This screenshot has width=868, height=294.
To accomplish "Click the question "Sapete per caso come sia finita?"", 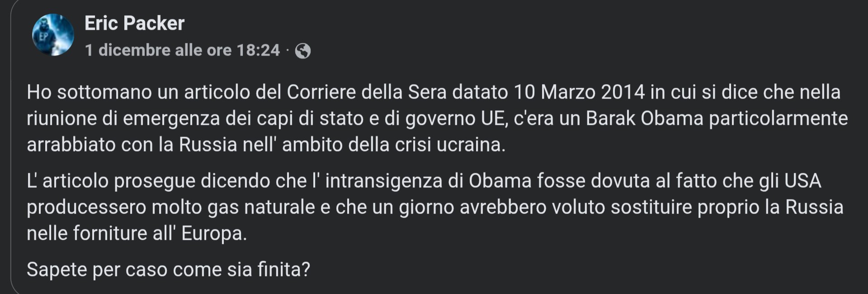I will 168,270.
